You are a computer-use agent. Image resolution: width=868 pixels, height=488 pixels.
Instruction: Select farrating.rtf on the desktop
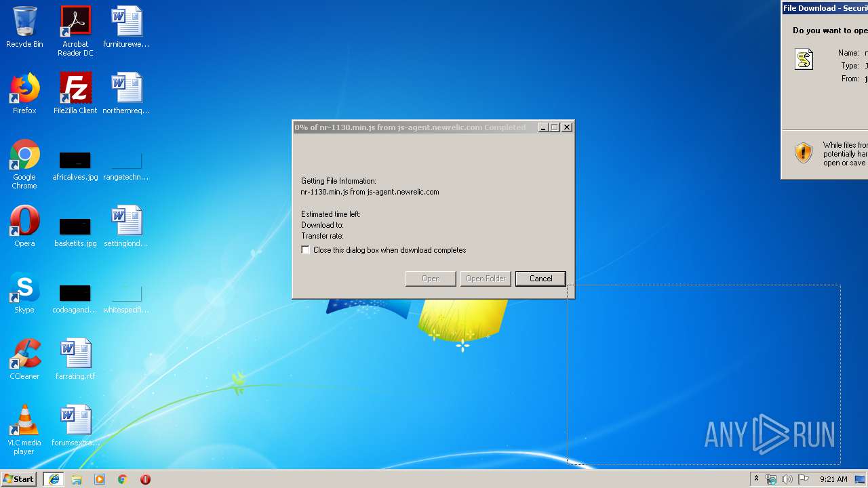tap(75, 359)
